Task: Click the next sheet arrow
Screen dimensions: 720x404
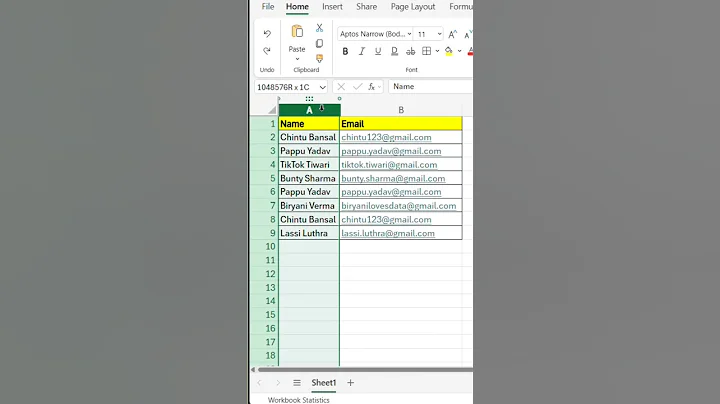Action: pos(278,382)
